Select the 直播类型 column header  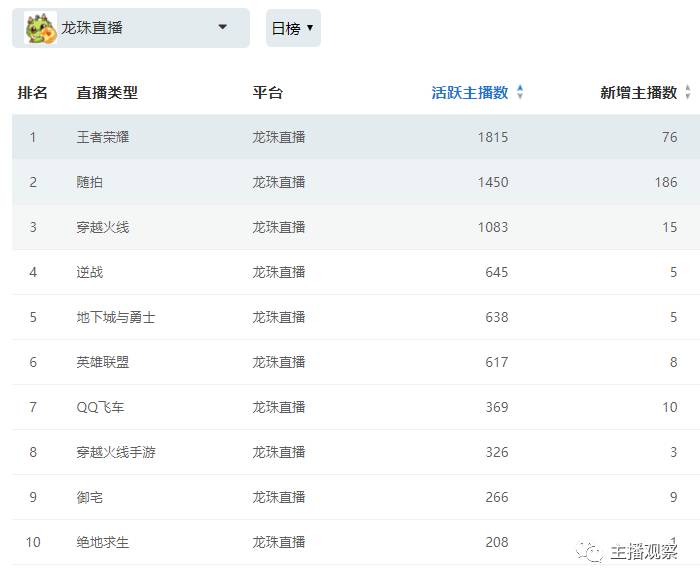pos(107,93)
